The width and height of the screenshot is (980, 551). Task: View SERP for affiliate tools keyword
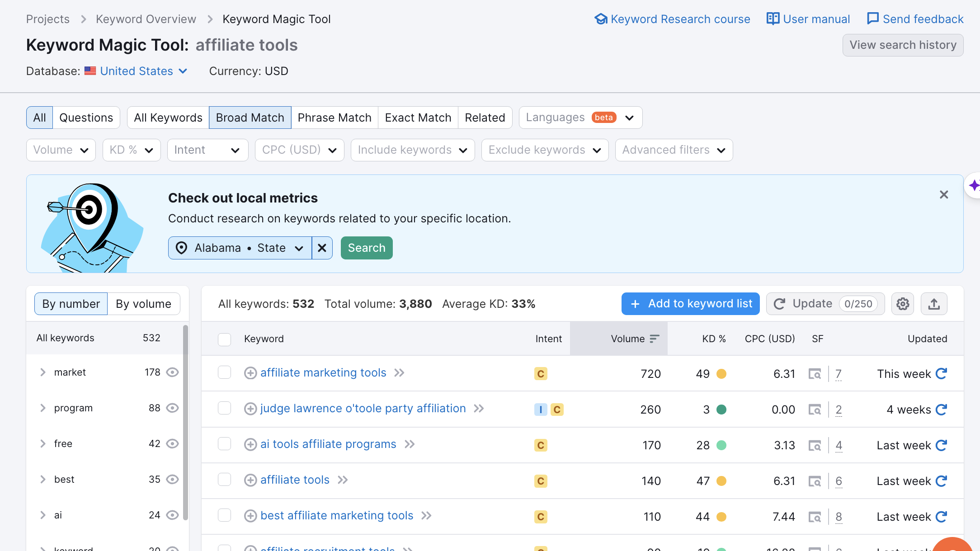point(815,481)
